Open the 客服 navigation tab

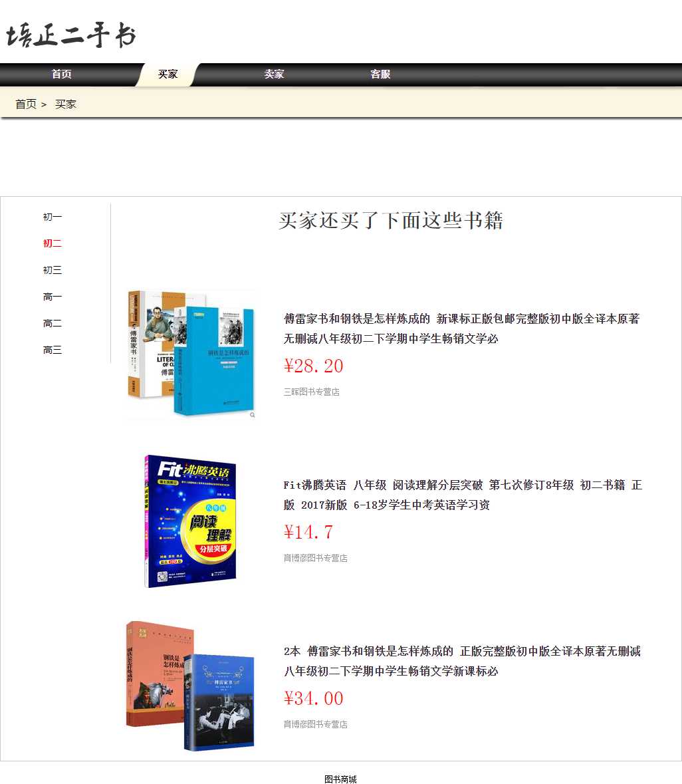[x=380, y=74]
